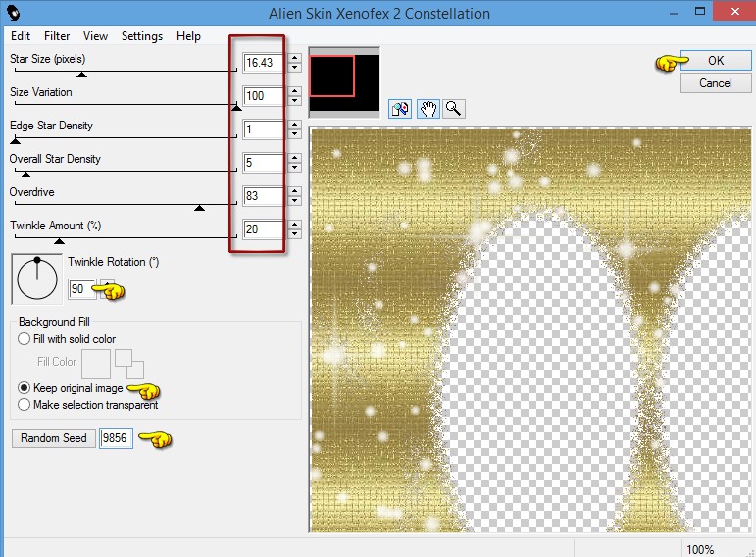The height and width of the screenshot is (557, 756).
Task: Increase Overall Star Density with up arrow
Action: click(x=294, y=158)
